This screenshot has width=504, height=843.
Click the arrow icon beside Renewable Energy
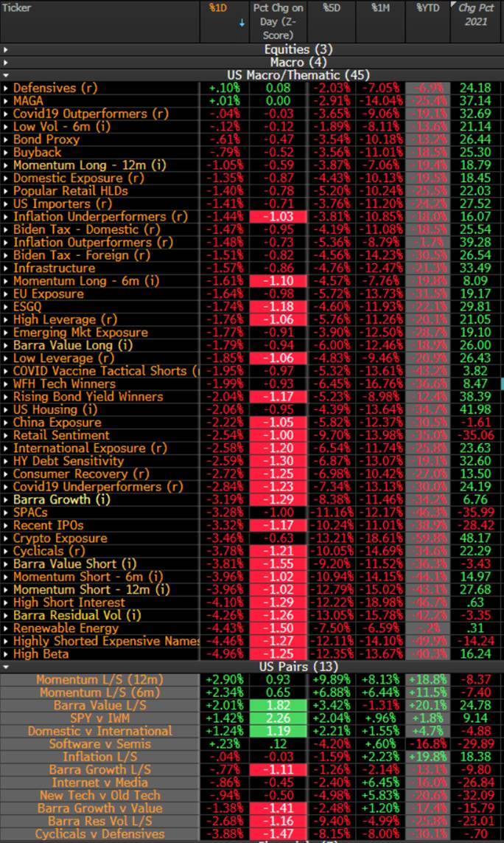point(6,628)
